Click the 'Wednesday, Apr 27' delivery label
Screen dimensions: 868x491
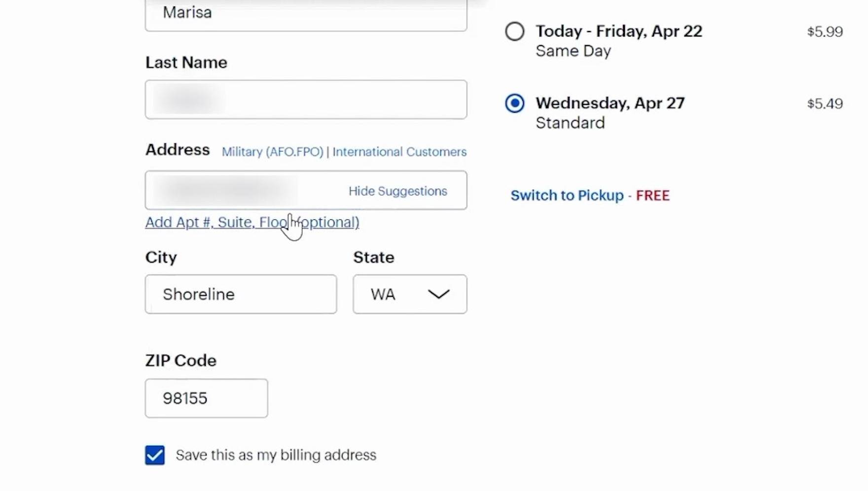[x=610, y=104]
